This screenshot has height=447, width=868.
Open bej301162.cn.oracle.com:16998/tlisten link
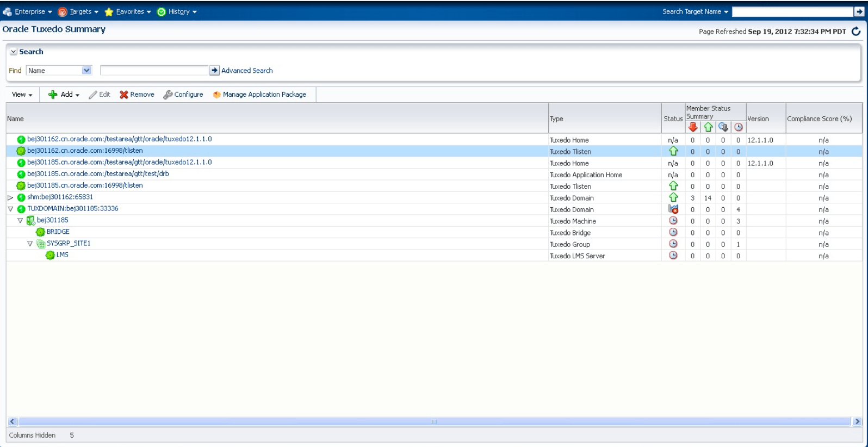pyautogui.click(x=85, y=151)
